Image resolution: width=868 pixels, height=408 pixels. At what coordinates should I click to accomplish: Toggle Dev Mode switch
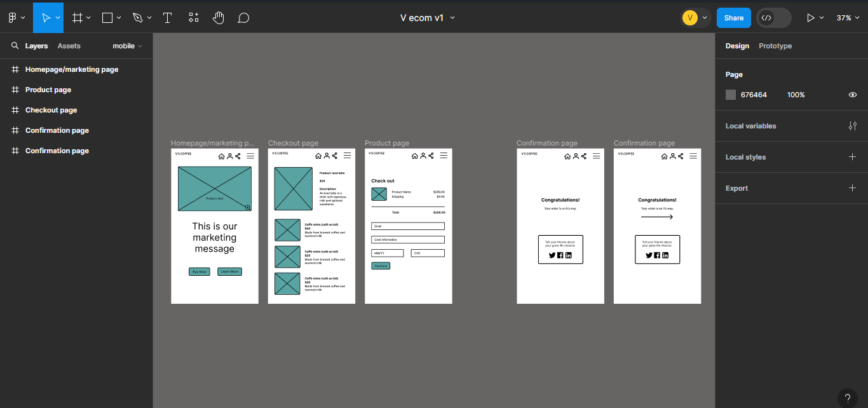point(774,18)
